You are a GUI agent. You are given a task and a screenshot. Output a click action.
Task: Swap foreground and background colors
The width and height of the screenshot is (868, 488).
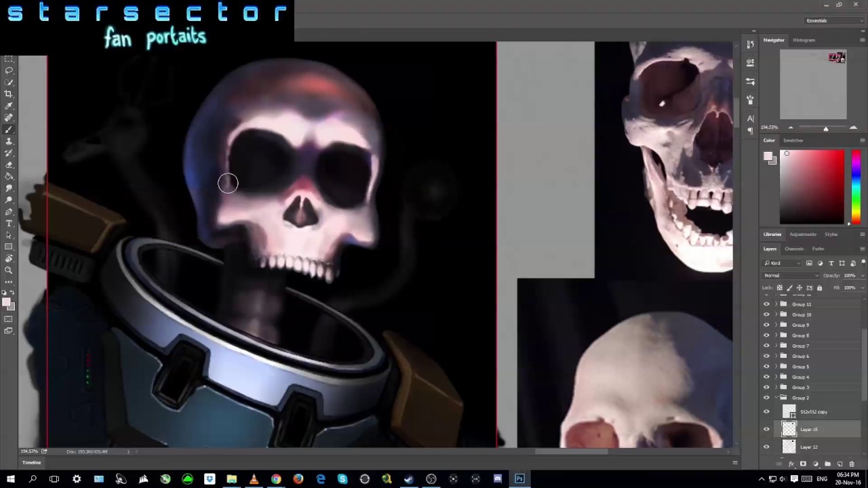(x=12, y=293)
